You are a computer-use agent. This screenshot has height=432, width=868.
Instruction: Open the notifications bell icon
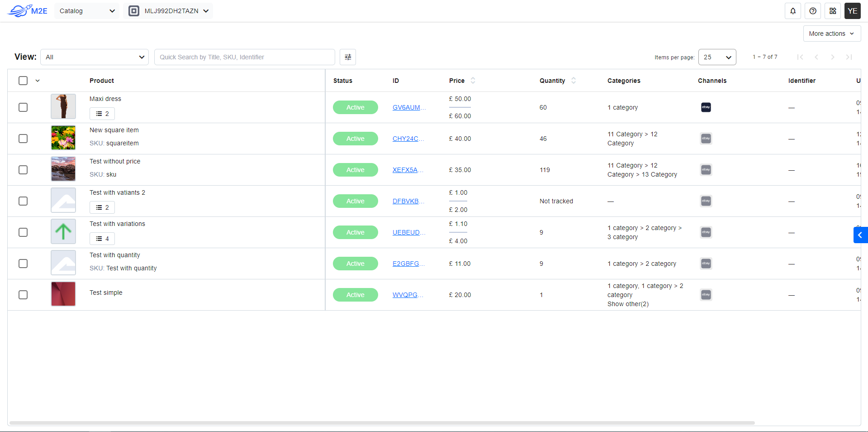pyautogui.click(x=792, y=11)
